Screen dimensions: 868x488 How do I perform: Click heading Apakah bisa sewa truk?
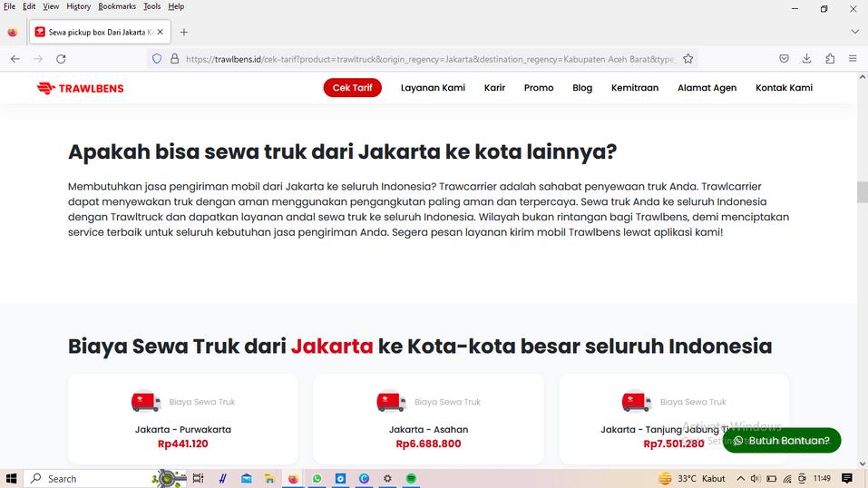(342, 151)
